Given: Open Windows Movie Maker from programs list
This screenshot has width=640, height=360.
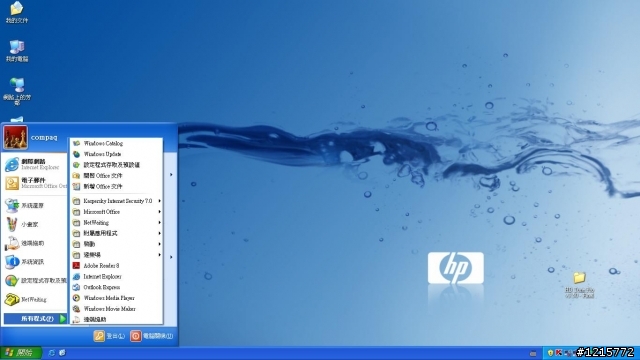Looking at the screenshot, I should tap(116, 309).
